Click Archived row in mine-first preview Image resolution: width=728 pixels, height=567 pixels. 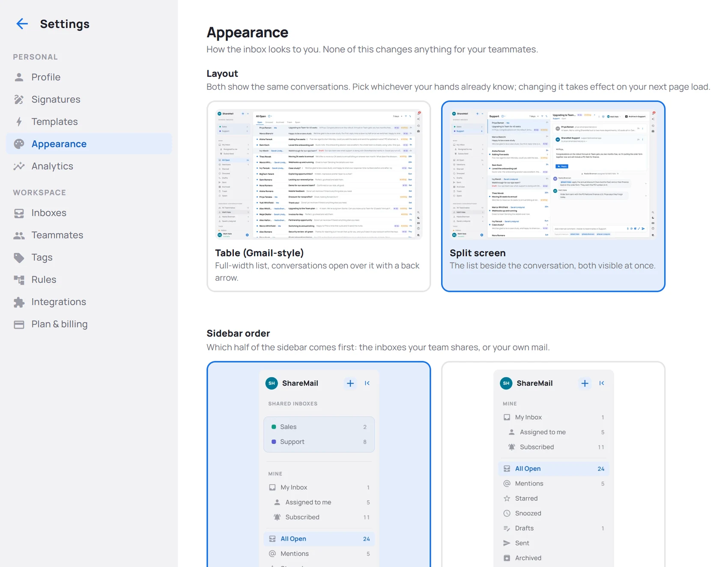554,558
